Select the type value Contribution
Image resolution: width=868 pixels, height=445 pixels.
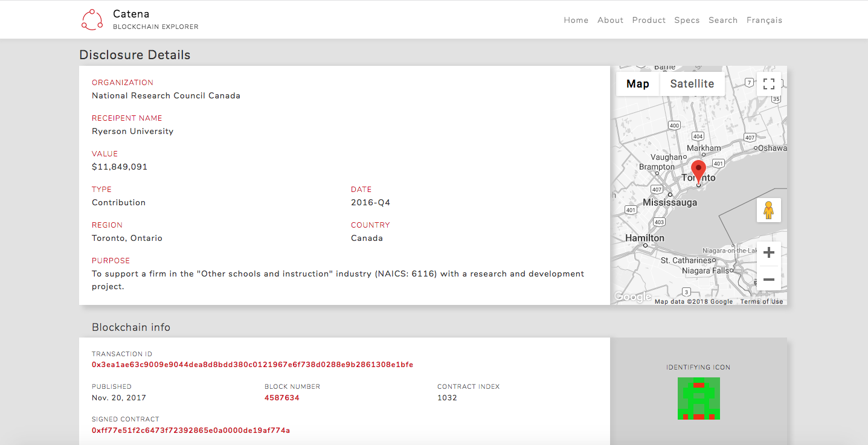pos(119,202)
